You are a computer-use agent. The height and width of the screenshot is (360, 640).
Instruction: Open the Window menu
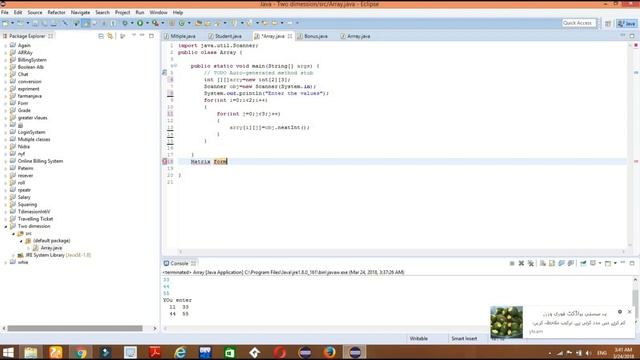point(158,13)
